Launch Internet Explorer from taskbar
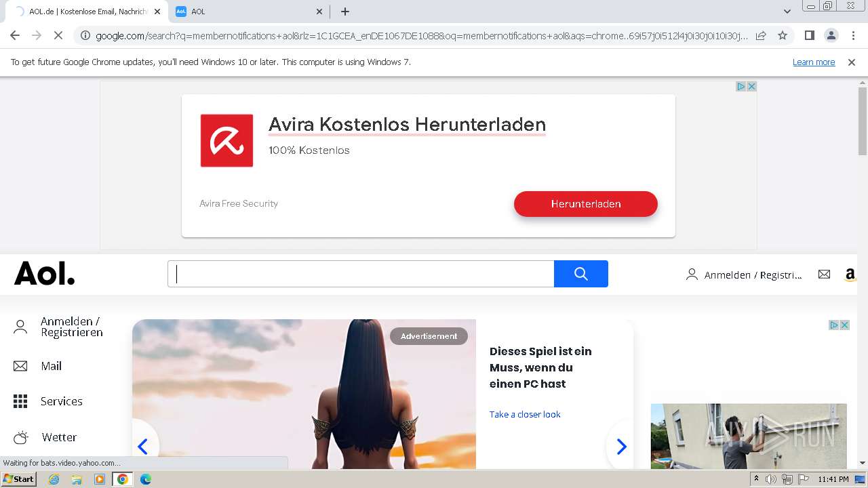The width and height of the screenshot is (868, 488). tap(54, 479)
